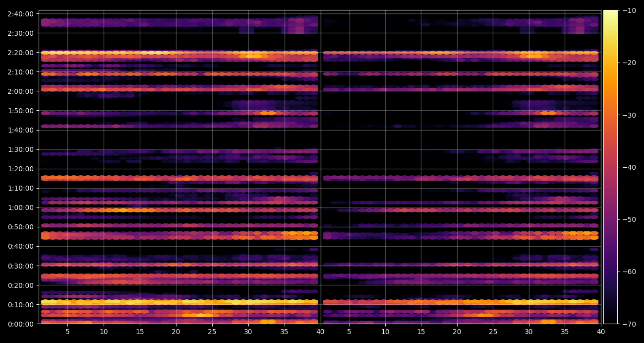Click x-axis label 5 of the left heatmap

tap(67, 332)
